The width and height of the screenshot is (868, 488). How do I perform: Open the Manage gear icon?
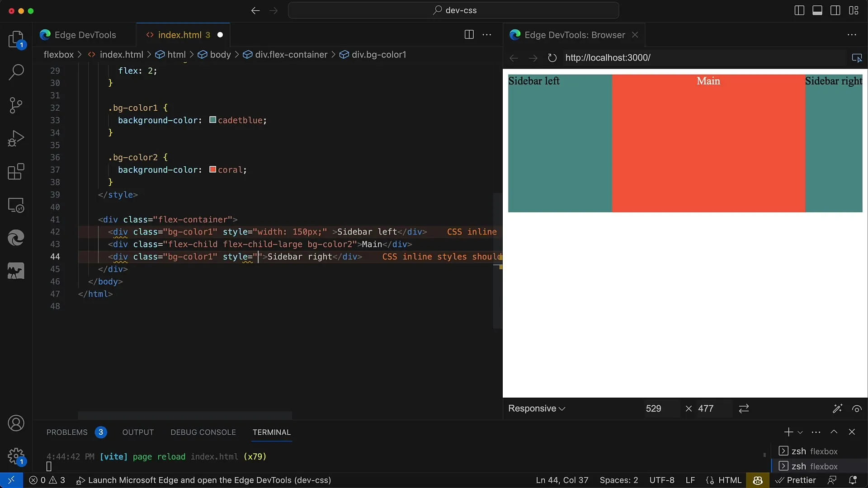pyautogui.click(x=16, y=456)
